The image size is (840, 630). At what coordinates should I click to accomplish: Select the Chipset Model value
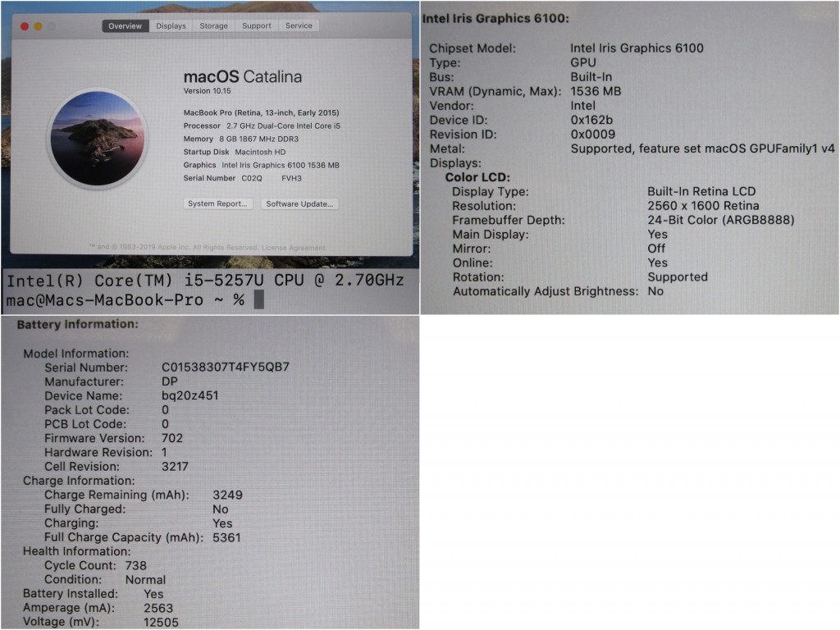pyautogui.click(x=637, y=48)
